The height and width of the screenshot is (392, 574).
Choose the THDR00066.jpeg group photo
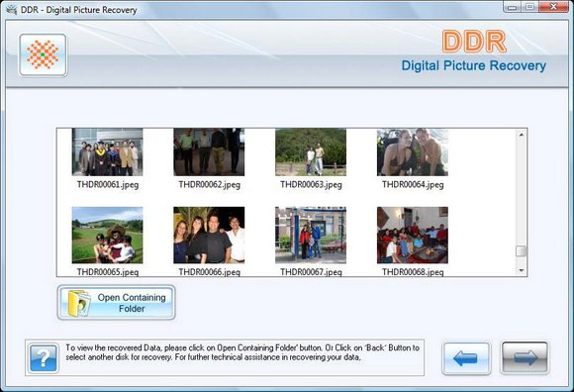click(x=209, y=235)
